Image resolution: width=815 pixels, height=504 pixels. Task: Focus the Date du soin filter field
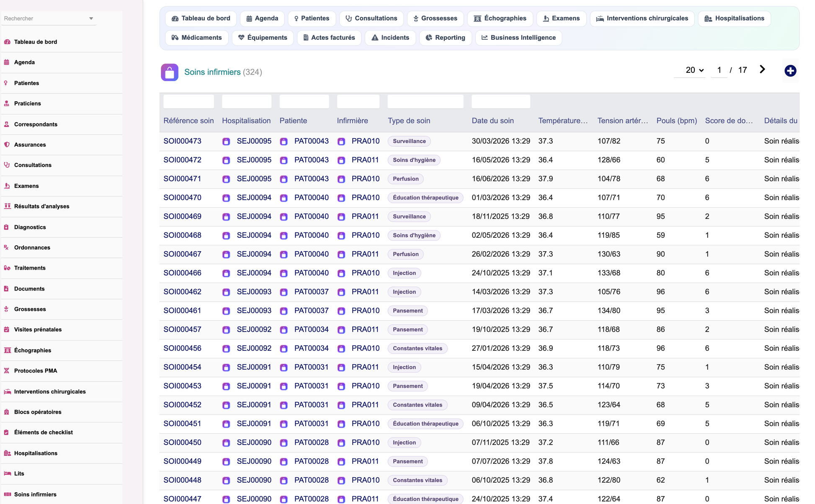tap(501, 102)
